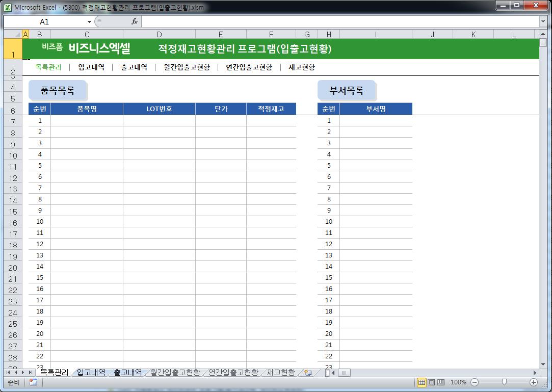Click the 품목명 column header cell
This screenshot has width=552, height=392.
(87, 109)
